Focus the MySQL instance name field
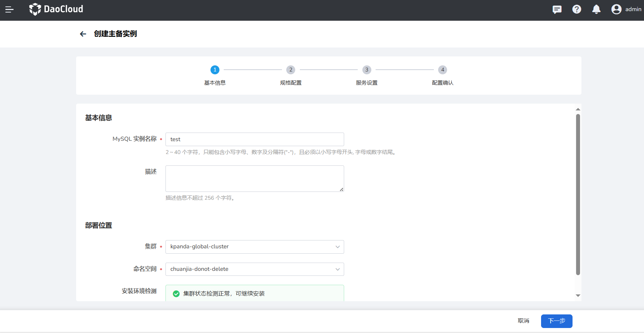Viewport: 644px width, 333px height. click(254, 139)
